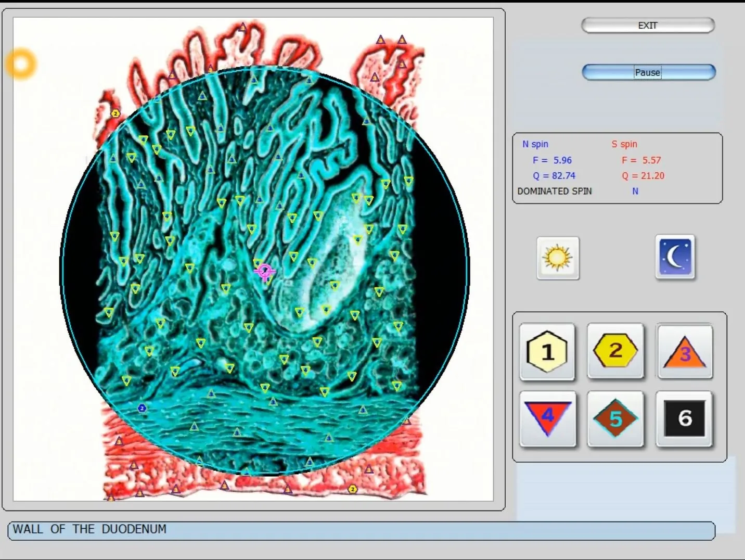Choose marker level 4 inverted red triangle
The width and height of the screenshot is (745, 560).
coord(548,419)
